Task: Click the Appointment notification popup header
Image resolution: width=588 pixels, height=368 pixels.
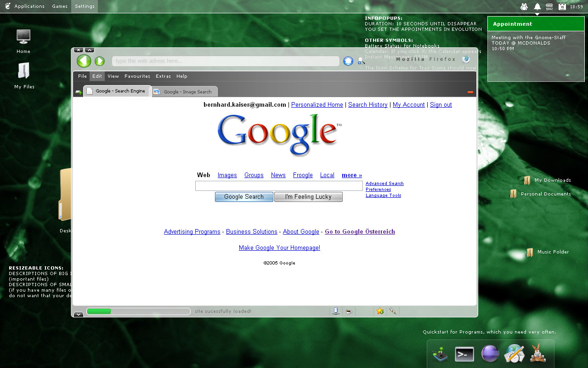Action: tap(536, 24)
